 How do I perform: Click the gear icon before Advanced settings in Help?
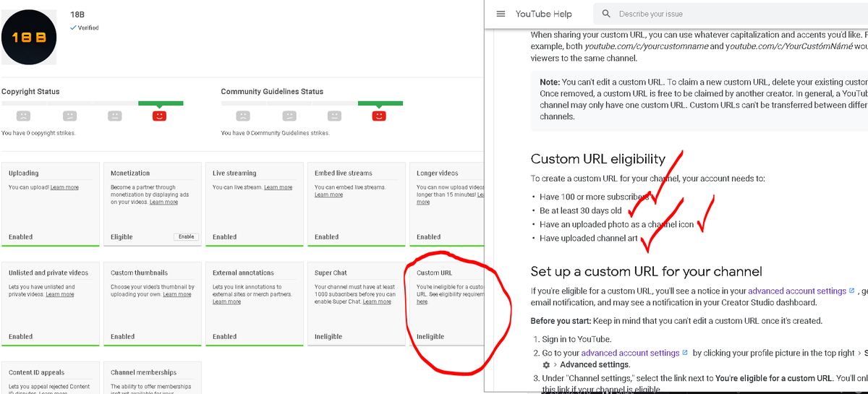pyautogui.click(x=546, y=364)
